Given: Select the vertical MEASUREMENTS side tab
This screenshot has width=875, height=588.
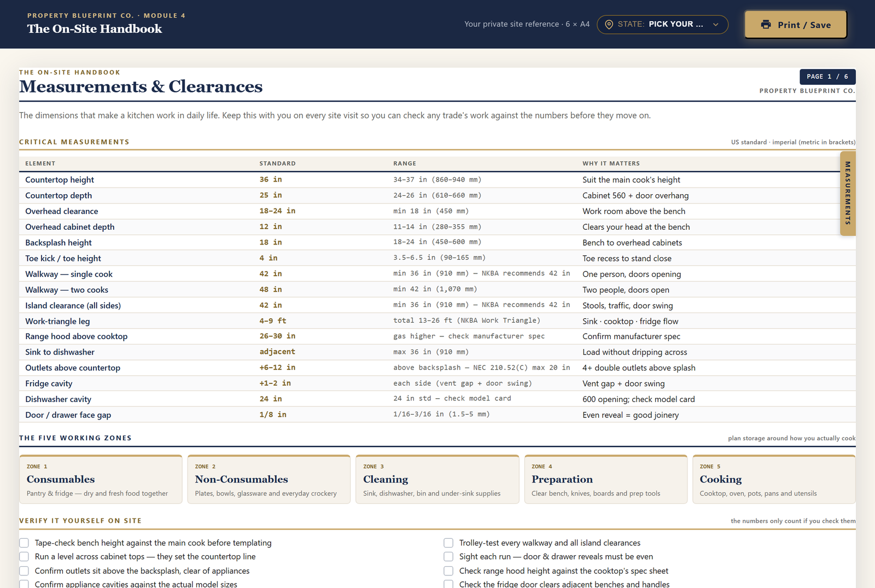Looking at the screenshot, I should [848, 193].
